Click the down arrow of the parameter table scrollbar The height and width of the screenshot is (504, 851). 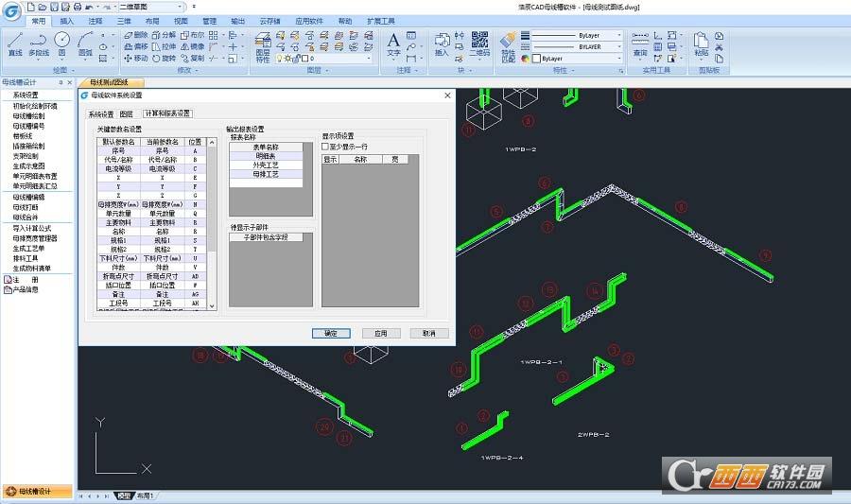pos(212,306)
